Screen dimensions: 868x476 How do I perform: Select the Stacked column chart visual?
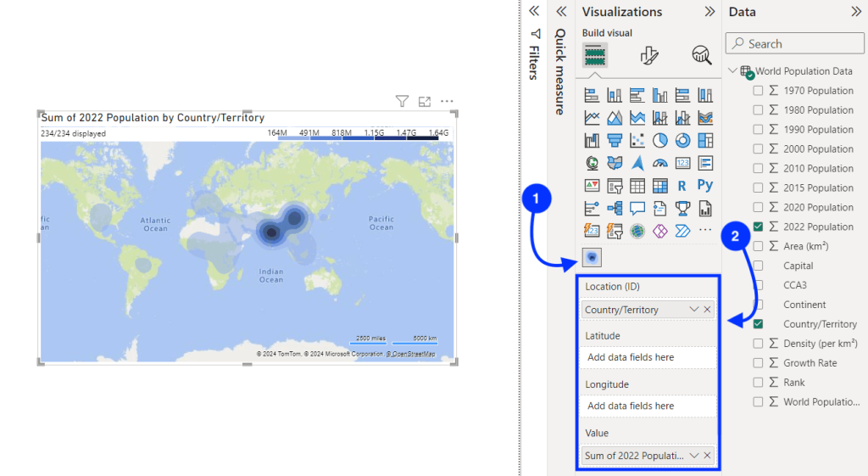(x=615, y=95)
